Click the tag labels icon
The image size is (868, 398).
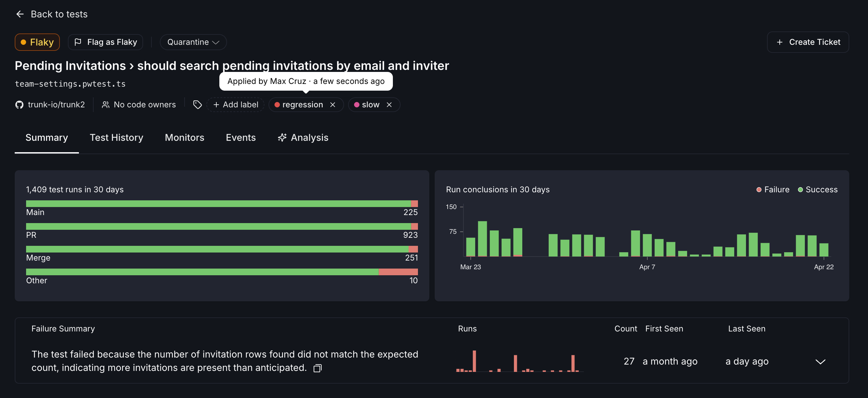point(198,105)
